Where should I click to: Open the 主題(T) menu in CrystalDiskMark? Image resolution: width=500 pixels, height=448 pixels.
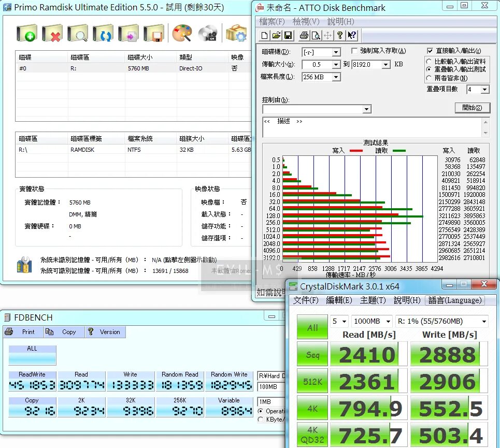(x=373, y=300)
